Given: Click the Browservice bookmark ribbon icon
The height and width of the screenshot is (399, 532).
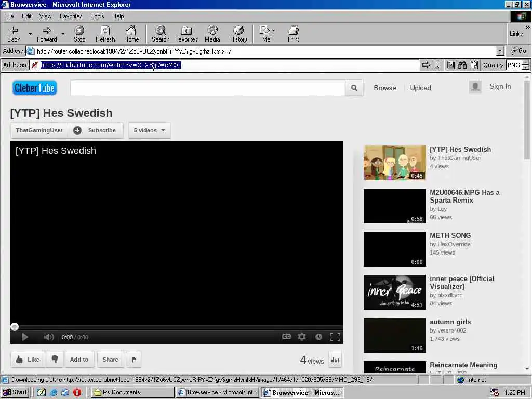Looking at the screenshot, I should click(x=437, y=65).
